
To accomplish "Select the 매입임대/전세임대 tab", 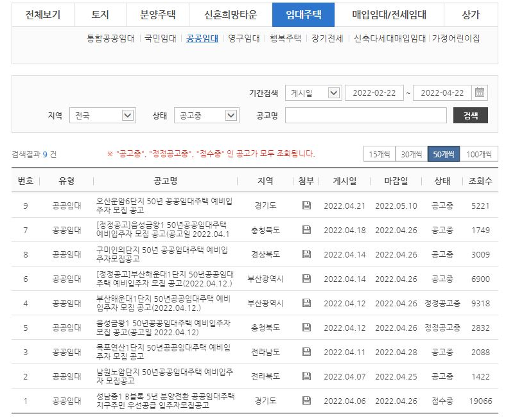I will (x=389, y=15).
